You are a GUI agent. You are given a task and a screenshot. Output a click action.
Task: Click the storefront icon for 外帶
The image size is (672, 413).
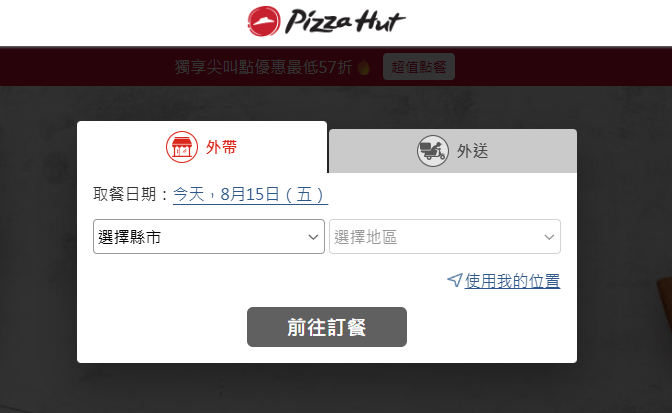pyautogui.click(x=182, y=147)
